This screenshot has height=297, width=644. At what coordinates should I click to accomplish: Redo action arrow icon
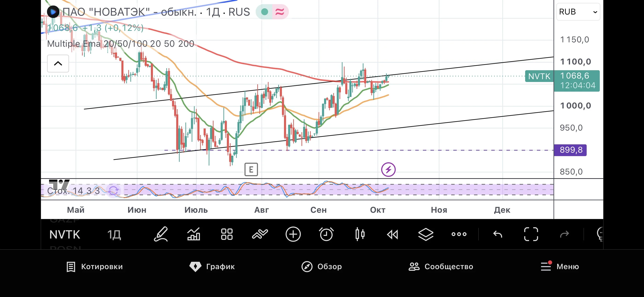coord(565,234)
